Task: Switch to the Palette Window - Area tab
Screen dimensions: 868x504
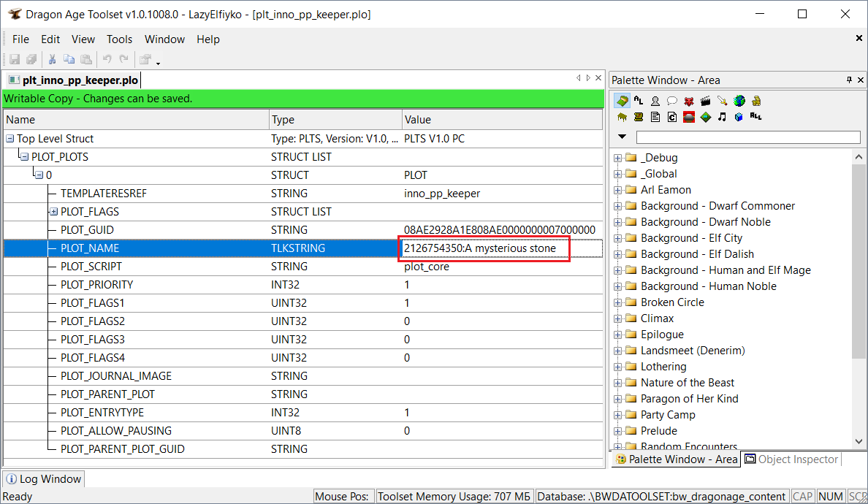Action: click(x=676, y=459)
